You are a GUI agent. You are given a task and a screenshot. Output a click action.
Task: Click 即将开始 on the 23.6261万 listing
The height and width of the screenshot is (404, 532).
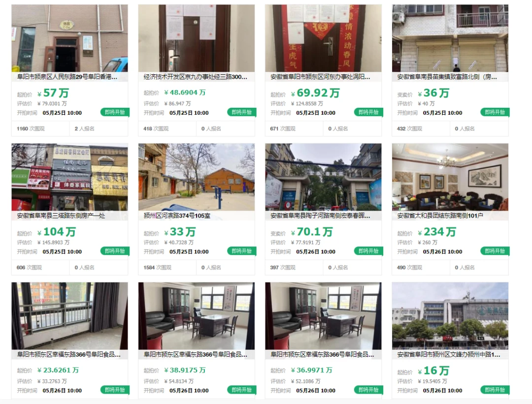pyautogui.click(x=115, y=390)
